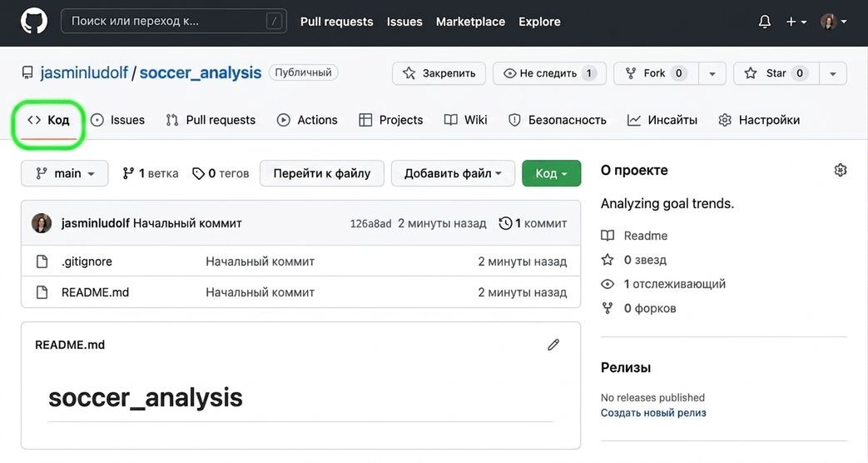
Task: Switch to the Actions tab
Action: [307, 120]
